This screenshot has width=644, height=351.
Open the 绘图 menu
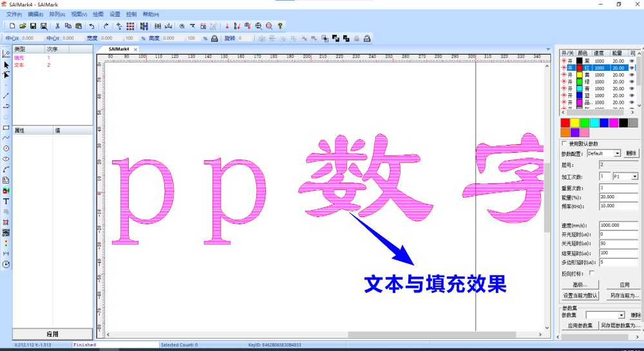pyautogui.click(x=98, y=14)
